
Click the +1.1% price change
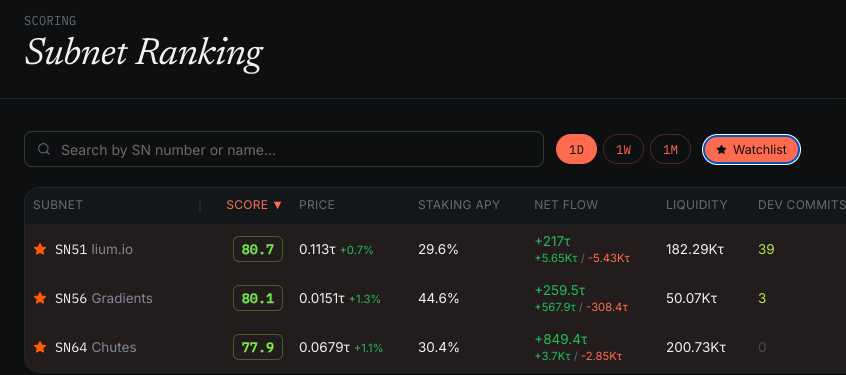pyautogui.click(x=368, y=348)
